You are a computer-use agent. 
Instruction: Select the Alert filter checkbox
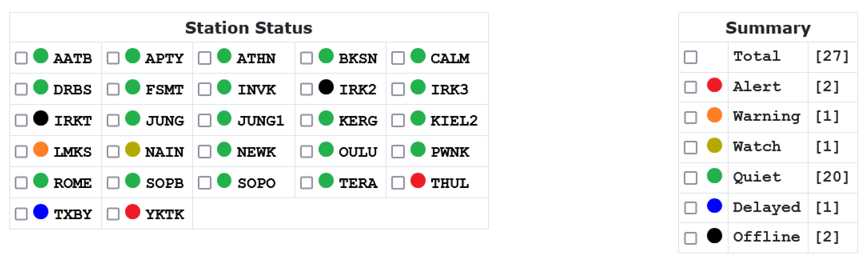[x=690, y=87]
